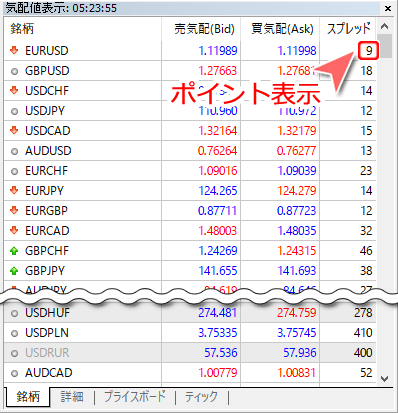Click the gray circle icon beside USDPLN
Viewport: 398px width, 413px height.
click(14, 333)
